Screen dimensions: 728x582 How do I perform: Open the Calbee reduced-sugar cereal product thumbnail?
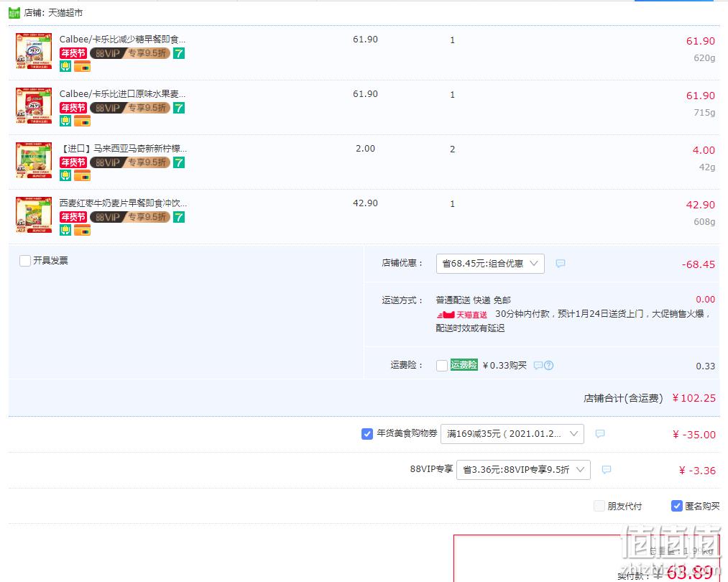coord(34,51)
